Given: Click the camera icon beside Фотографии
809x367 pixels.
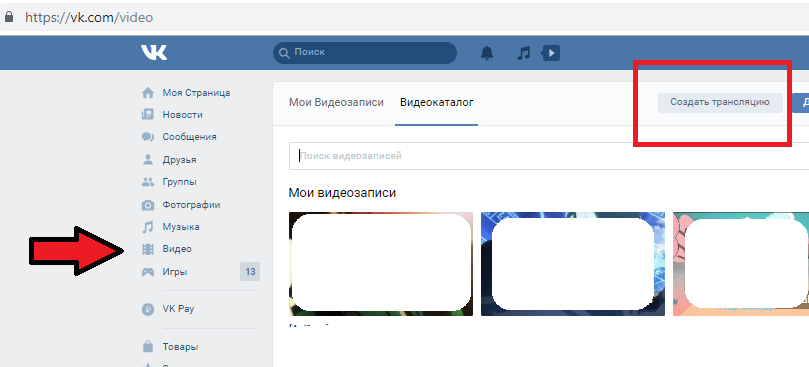Looking at the screenshot, I should [x=148, y=205].
